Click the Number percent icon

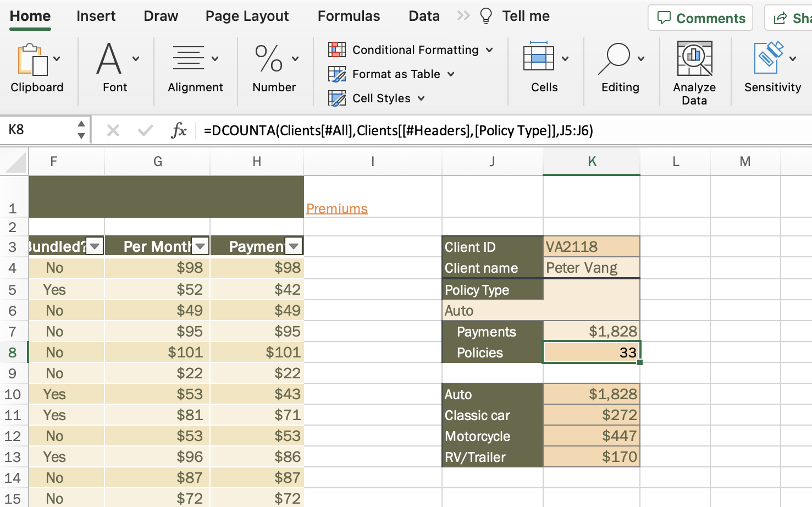point(268,59)
